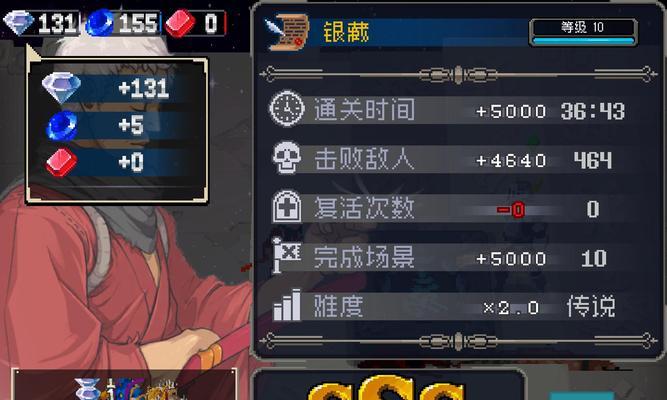
Task: Click the red ruby counter showing 0
Action: click(x=195, y=23)
